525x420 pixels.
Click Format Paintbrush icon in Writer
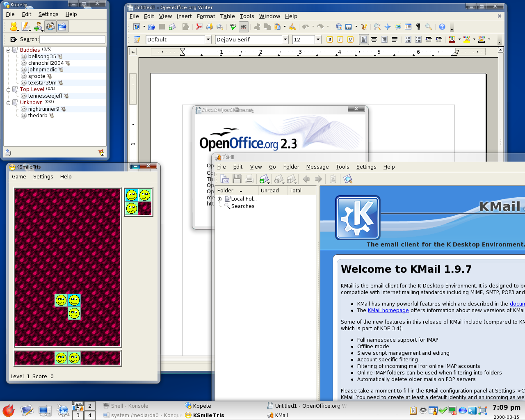click(292, 27)
